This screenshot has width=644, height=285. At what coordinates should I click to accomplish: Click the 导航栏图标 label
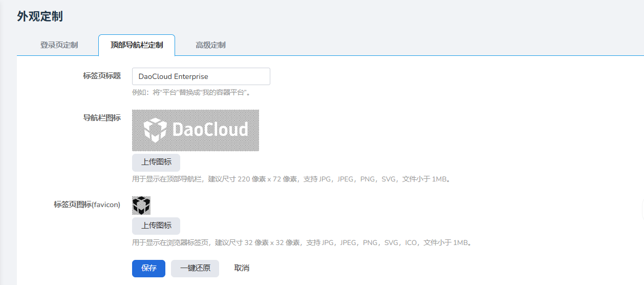(x=102, y=118)
